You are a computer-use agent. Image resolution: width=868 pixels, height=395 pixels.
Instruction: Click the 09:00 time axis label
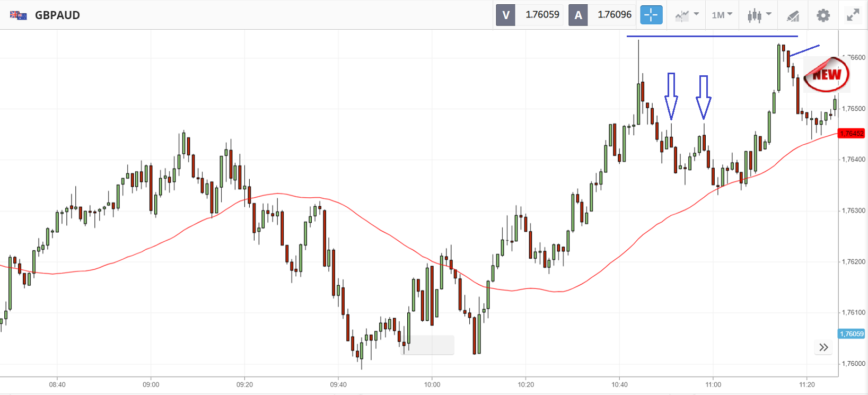[x=151, y=384]
